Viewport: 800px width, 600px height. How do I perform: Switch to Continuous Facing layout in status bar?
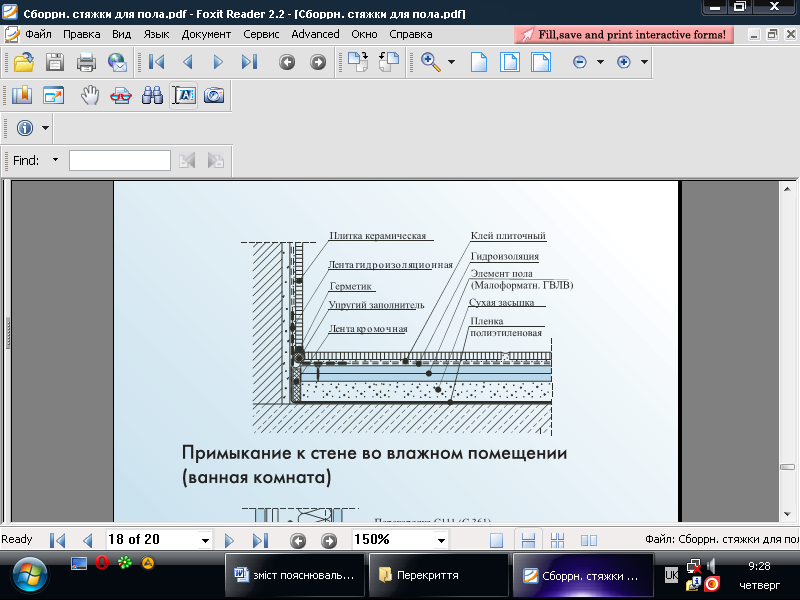pos(558,540)
